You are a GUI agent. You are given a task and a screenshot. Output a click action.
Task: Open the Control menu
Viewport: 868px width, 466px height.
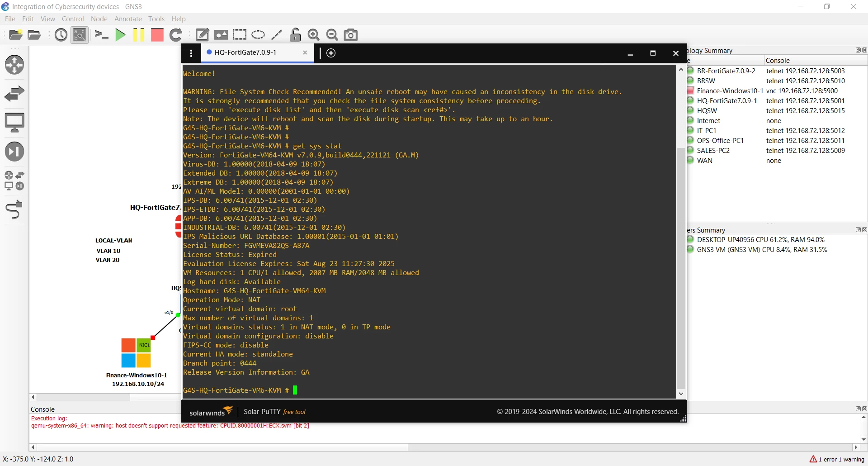73,19
